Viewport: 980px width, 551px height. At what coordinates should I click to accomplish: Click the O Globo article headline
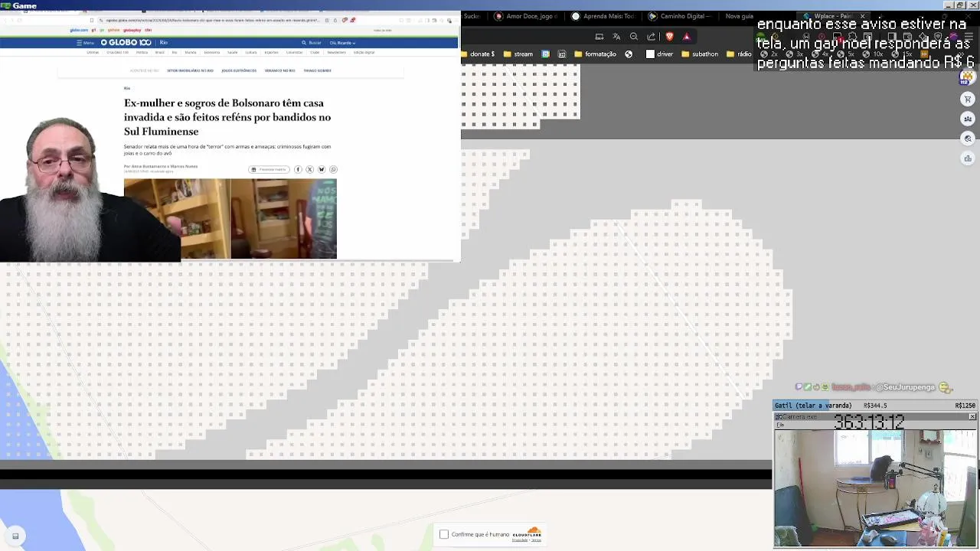[227, 117]
